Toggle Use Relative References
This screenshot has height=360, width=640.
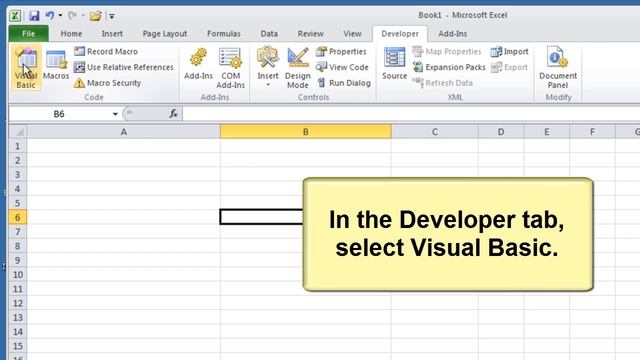[124, 67]
